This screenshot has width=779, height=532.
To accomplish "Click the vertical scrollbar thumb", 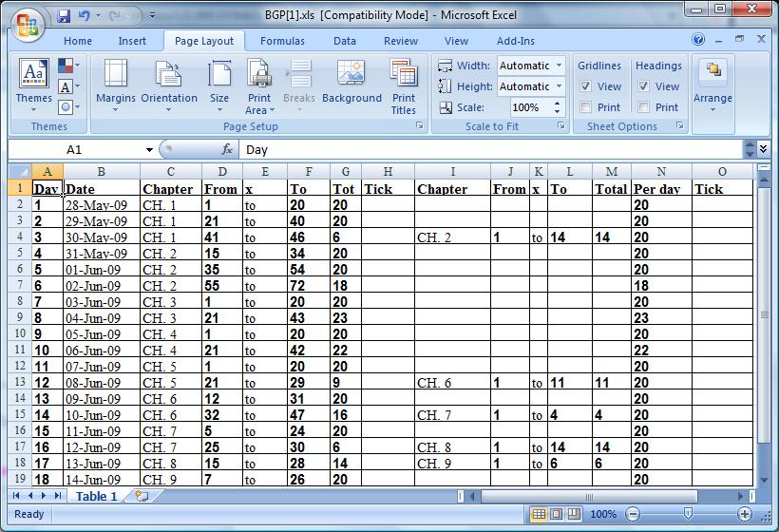I will pyautogui.click(x=764, y=315).
